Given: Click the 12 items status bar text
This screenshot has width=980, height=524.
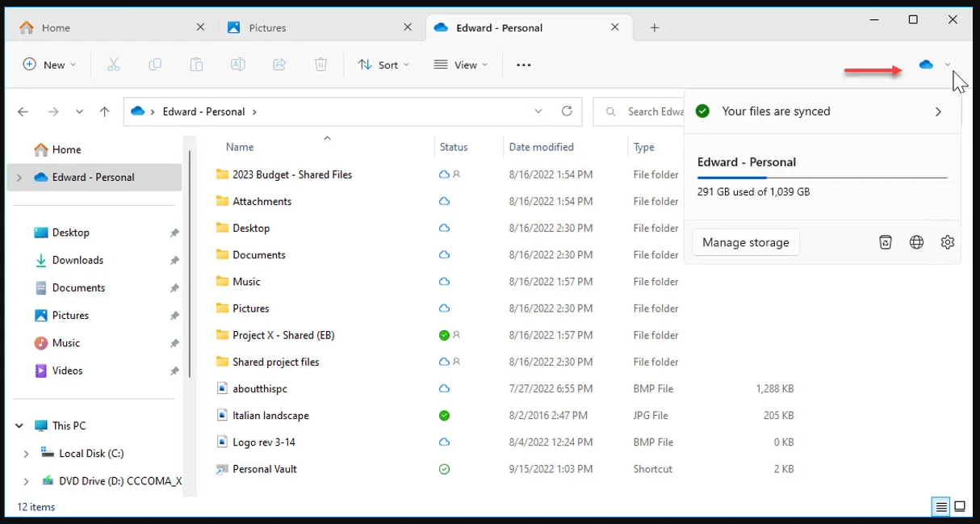Looking at the screenshot, I should tap(36, 507).
